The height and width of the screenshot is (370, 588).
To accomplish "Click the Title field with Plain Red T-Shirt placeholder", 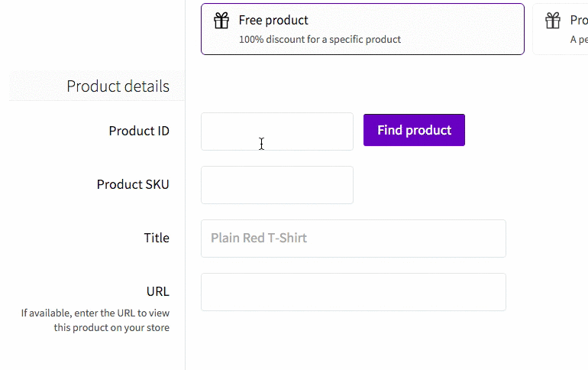I will pos(354,239).
